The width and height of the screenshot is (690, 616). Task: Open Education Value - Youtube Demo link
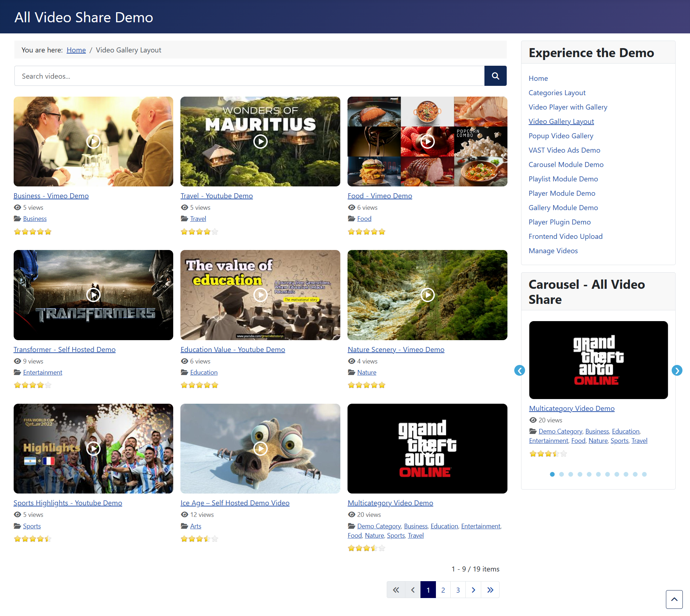click(x=233, y=349)
